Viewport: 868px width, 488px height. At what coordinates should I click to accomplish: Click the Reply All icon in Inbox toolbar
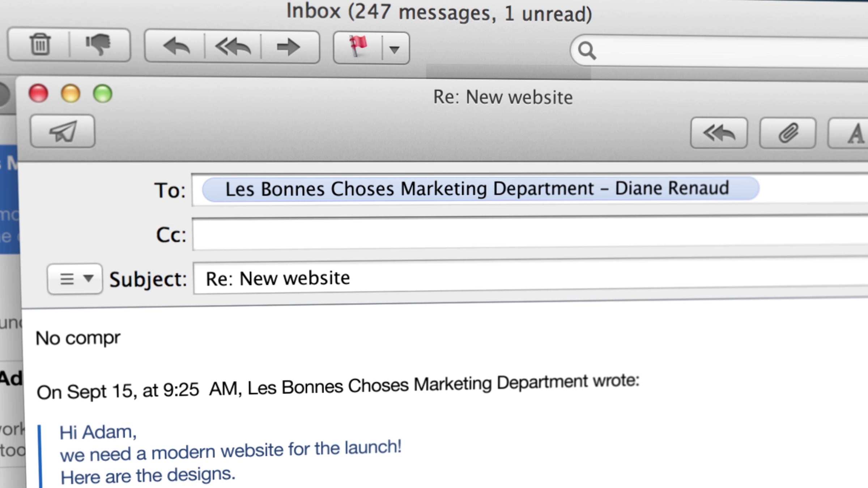pyautogui.click(x=233, y=47)
